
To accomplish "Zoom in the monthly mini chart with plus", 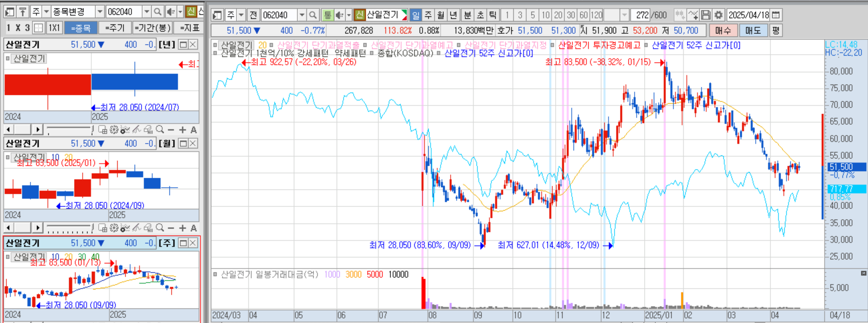I will coord(182,228).
